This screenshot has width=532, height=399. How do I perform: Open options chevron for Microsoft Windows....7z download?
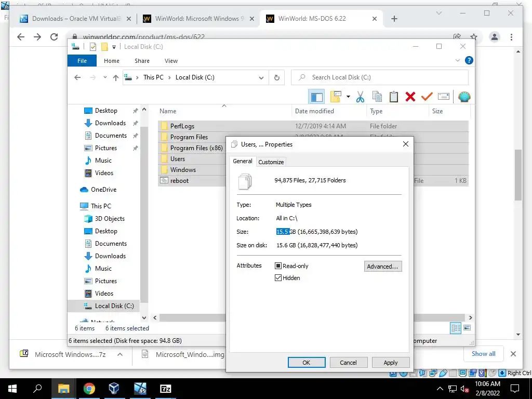pyautogui.click(x=120, y=354)
